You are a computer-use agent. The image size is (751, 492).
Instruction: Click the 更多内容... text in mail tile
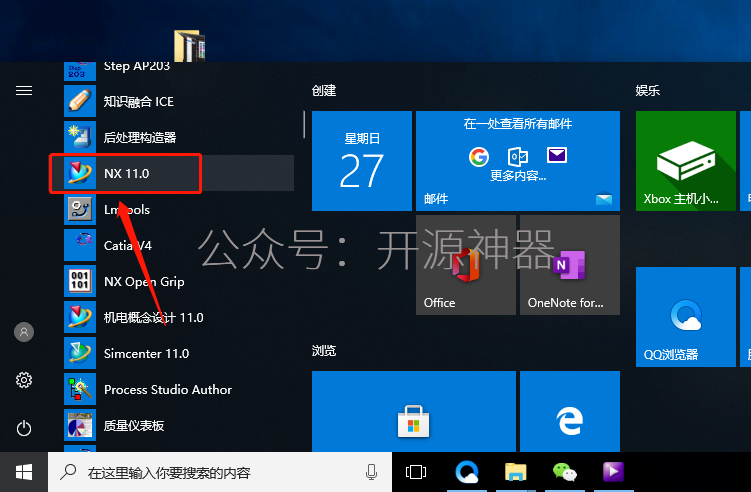(x=518, y=176)
